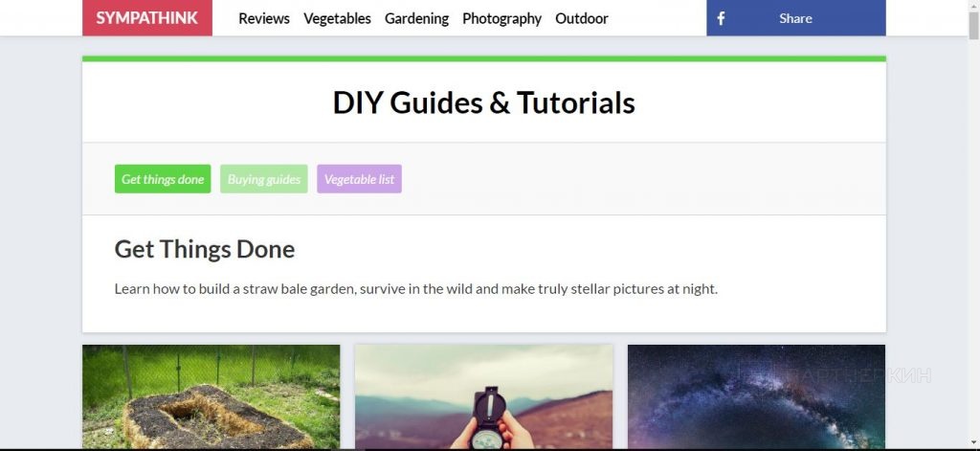Click the scrollbar up arrow
The width and height of the screenshot is (980, 451).
(973, 5)
